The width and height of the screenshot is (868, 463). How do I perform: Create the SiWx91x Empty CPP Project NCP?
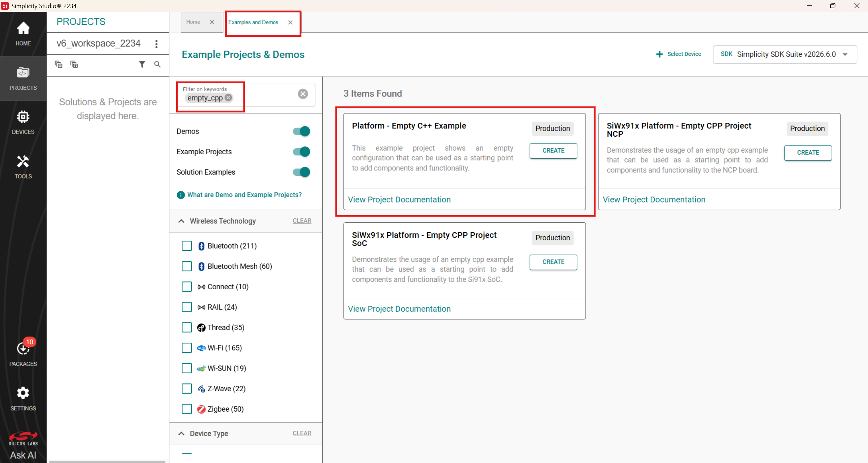pos(808,153)
